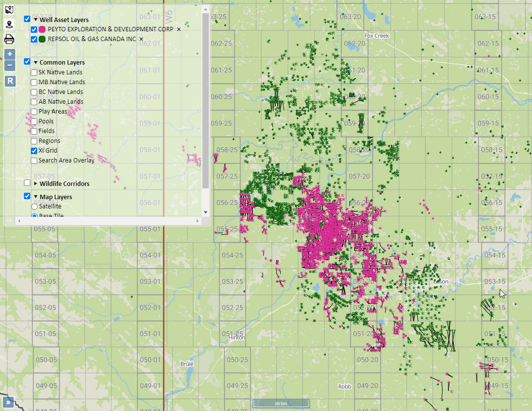Click the Play Areas layer label

coord(53,112)
